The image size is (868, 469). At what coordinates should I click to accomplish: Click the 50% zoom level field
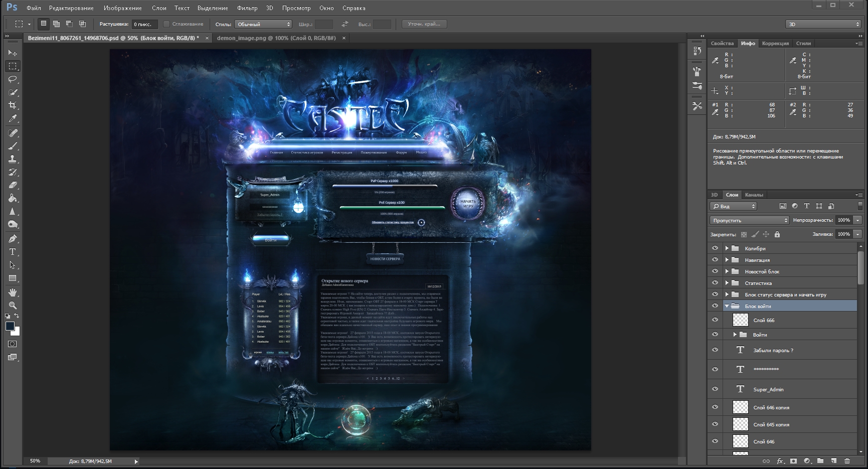[x=35, y=461]
